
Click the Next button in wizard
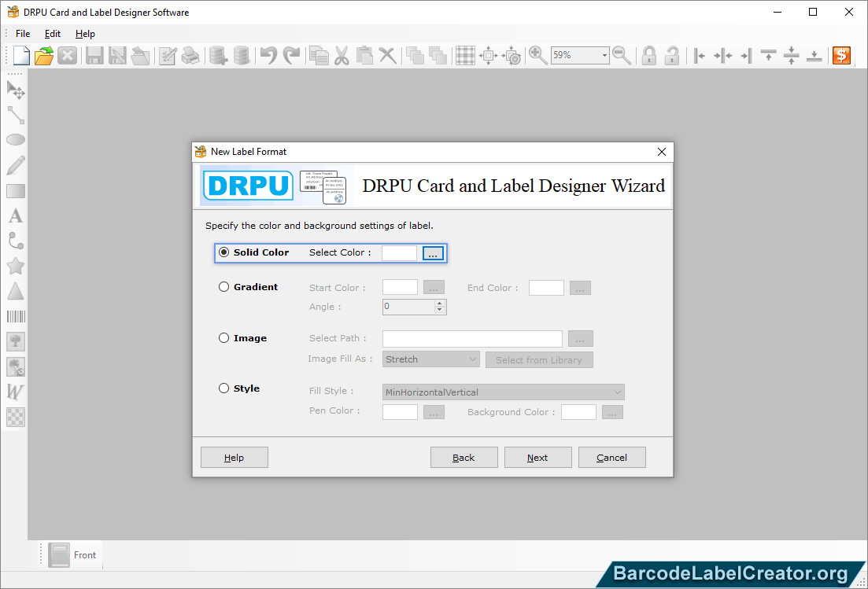(537, 458)
